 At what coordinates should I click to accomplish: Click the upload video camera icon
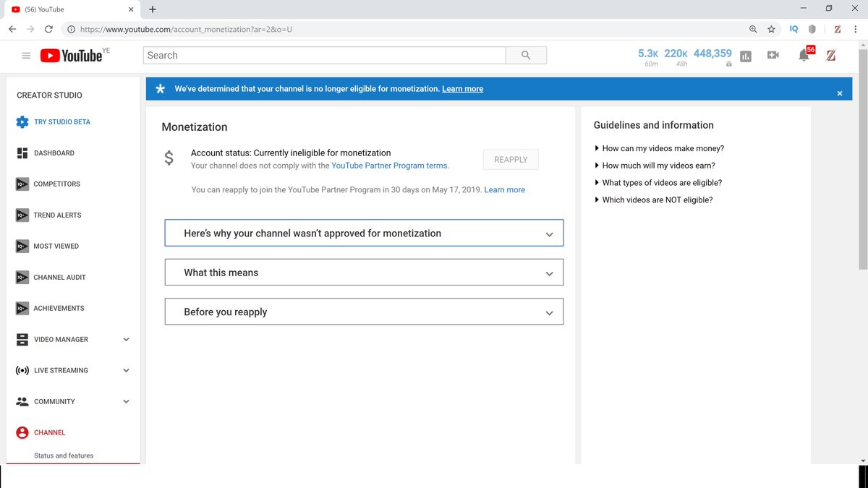(x=773, y=55)
